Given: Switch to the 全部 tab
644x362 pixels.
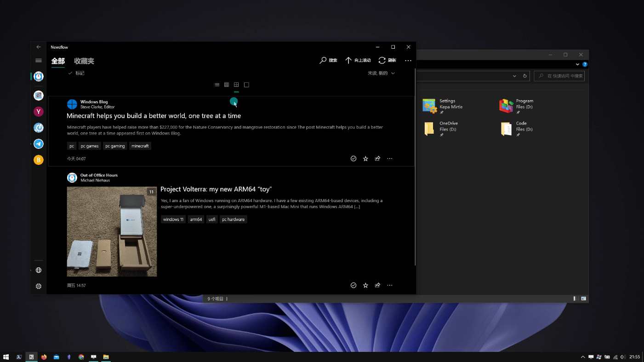Looking at the screenshot, I should coord(58,61).
